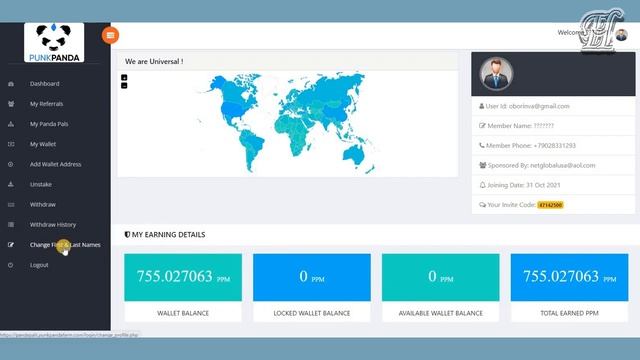Go to My Panda Pals
This screenshot has width=640, height=360.
[49, 124]
